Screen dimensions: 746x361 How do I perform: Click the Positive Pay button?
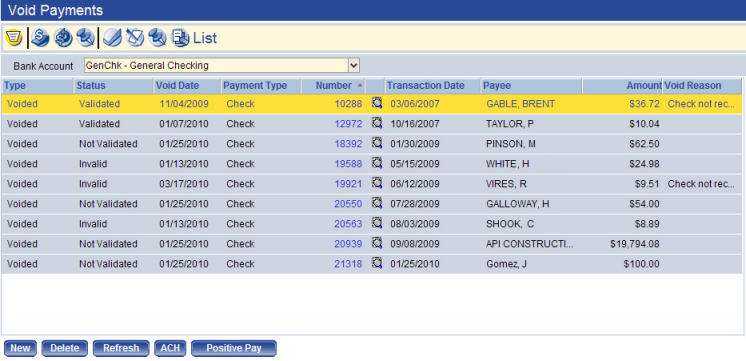click(x=234, y=348)
